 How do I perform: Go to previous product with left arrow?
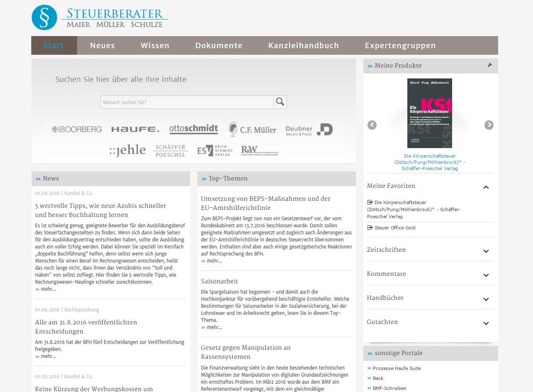tap(372, 125)
